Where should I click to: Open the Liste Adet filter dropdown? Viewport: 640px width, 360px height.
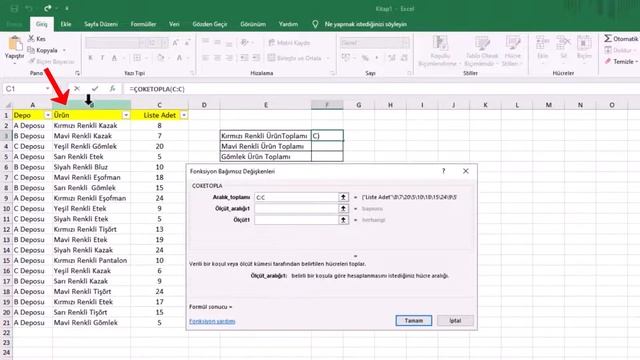pyautogui.click(x=184, y=116)
